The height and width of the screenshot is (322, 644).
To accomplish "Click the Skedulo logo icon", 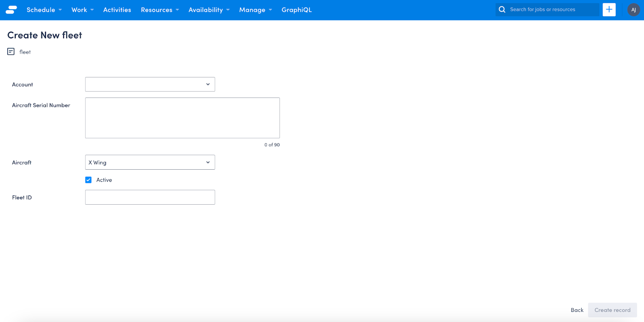I will click(x=11, y=10).
